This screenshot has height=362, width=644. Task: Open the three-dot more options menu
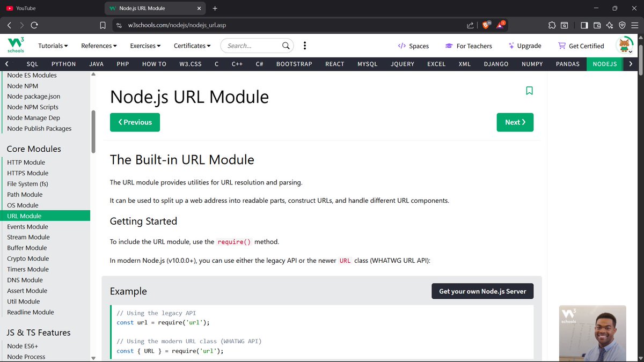[305, 46]
